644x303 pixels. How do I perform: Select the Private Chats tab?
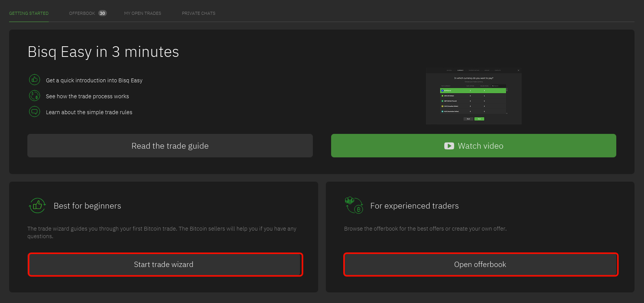pyautogui.click(x=198, y=13)
